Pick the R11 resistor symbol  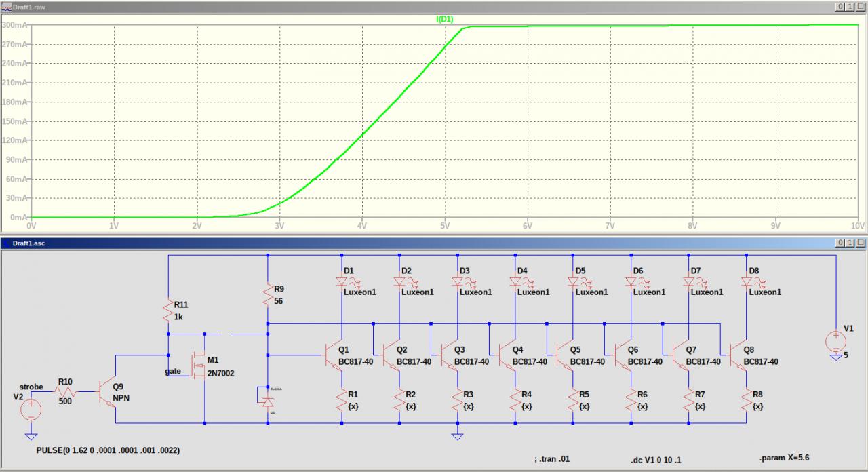(x=167, y=311)
